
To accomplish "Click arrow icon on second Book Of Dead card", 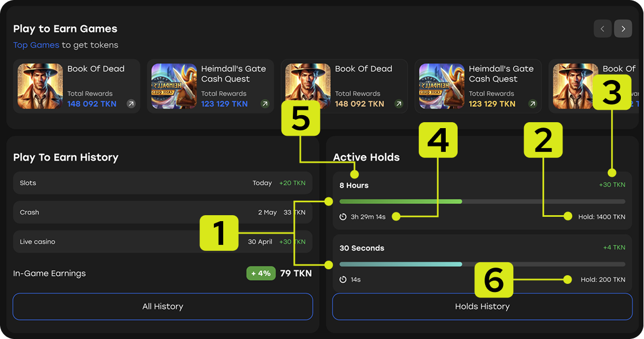I will coord(399,104).
